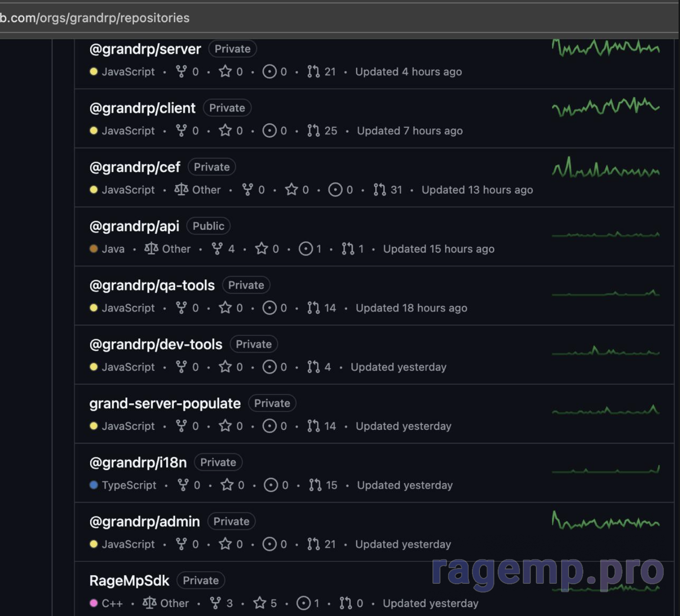Click the "Updated 15 hours ago" text
Viewport: 680px width, 616px height.
439,249
